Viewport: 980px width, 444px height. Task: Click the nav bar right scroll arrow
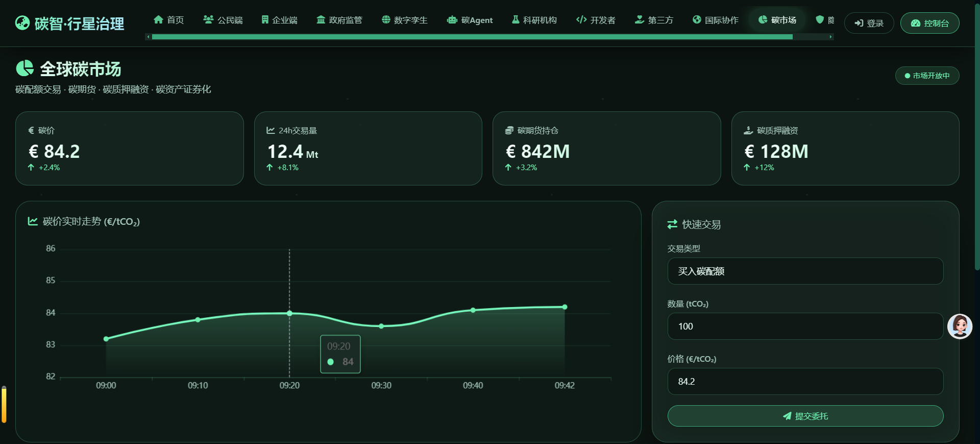click(831, 37)
